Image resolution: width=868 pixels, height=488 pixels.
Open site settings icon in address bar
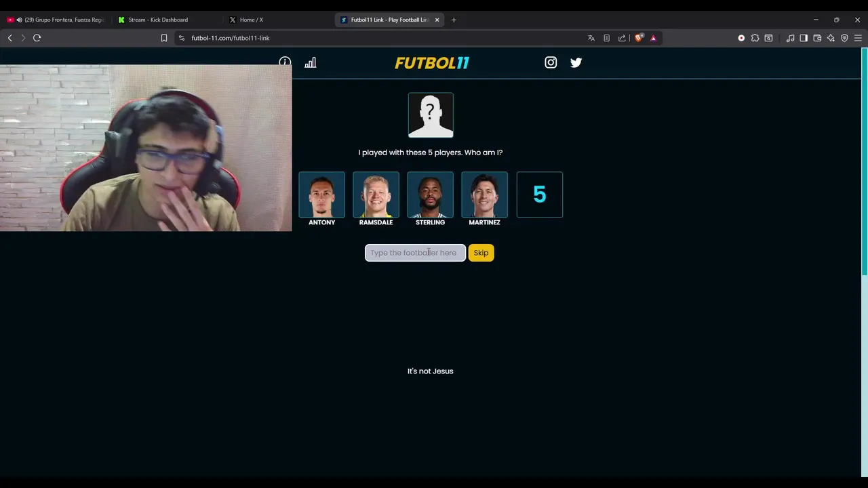pos(182,38)
